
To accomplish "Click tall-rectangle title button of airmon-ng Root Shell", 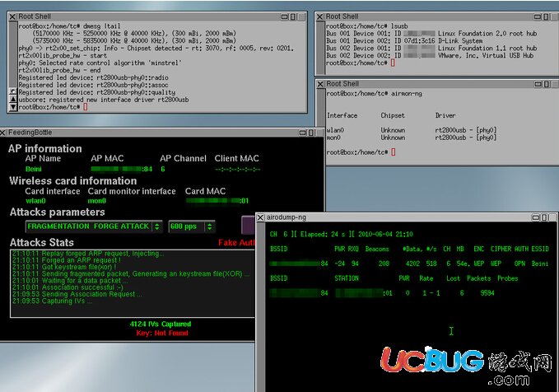I will pyautogui.click(x=546, y=84).
